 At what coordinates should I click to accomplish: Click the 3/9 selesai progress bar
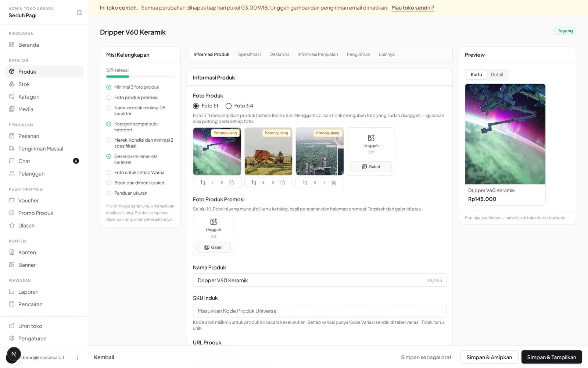tap(140, 77)
